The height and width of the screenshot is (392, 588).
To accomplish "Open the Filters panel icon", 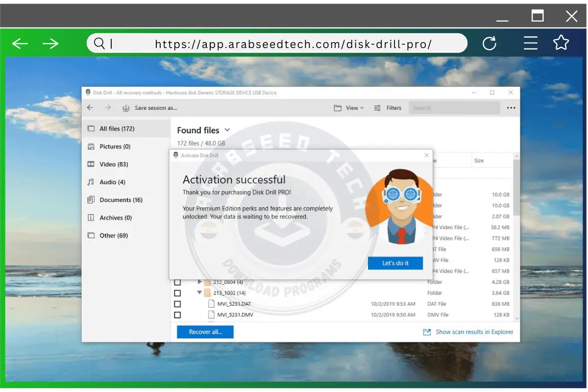I will point(376,108).
